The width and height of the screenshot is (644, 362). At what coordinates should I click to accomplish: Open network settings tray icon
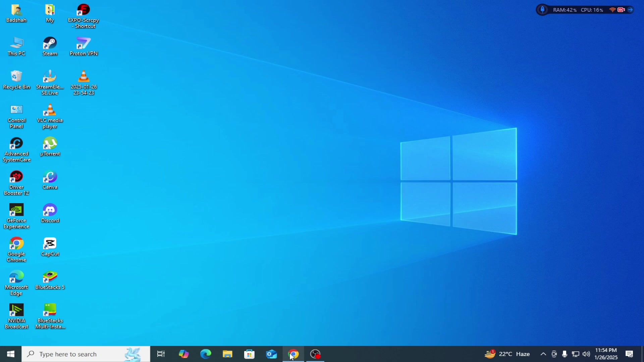pos(576,354)
